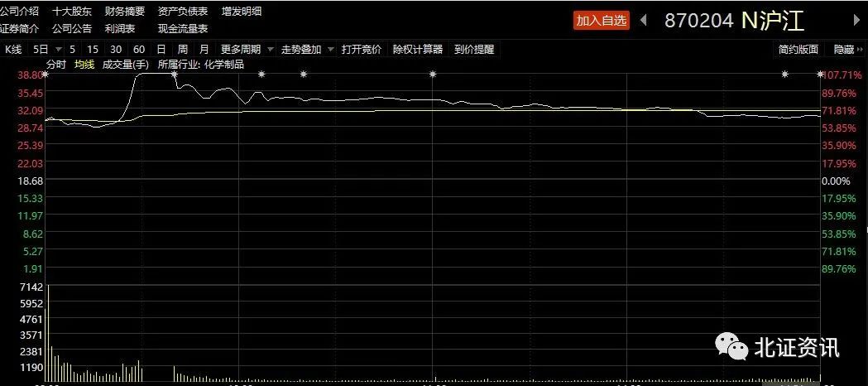Open the 十大股东 tab
The height and width of the screenshot is (386, 868).
click(73, 12)
